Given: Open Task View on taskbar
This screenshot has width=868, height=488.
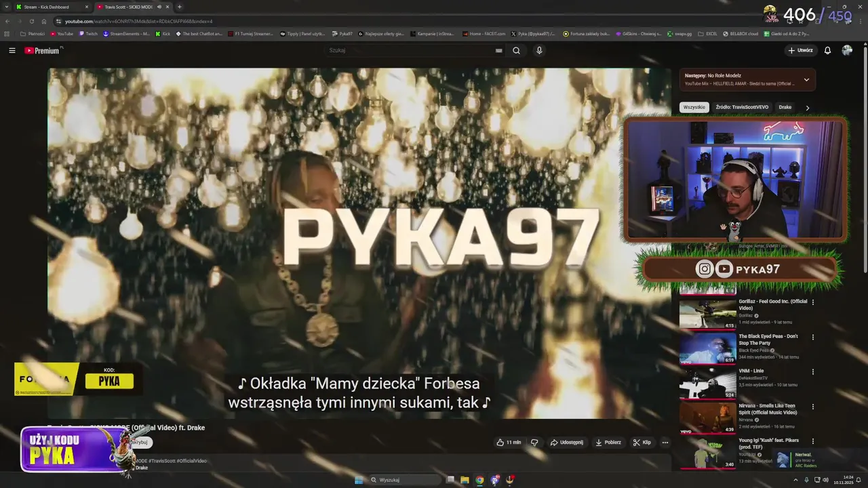Looking at the screenshot, I should pyautogui.click(x=450, y=480).
